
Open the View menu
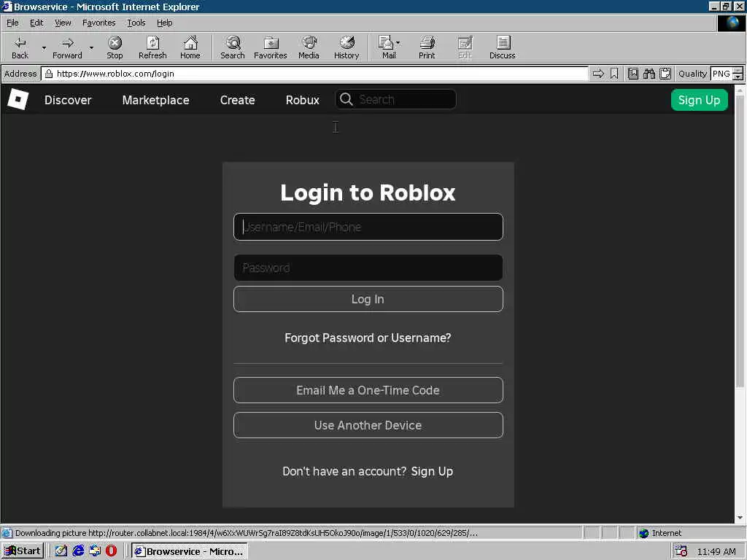coord(63,23)
